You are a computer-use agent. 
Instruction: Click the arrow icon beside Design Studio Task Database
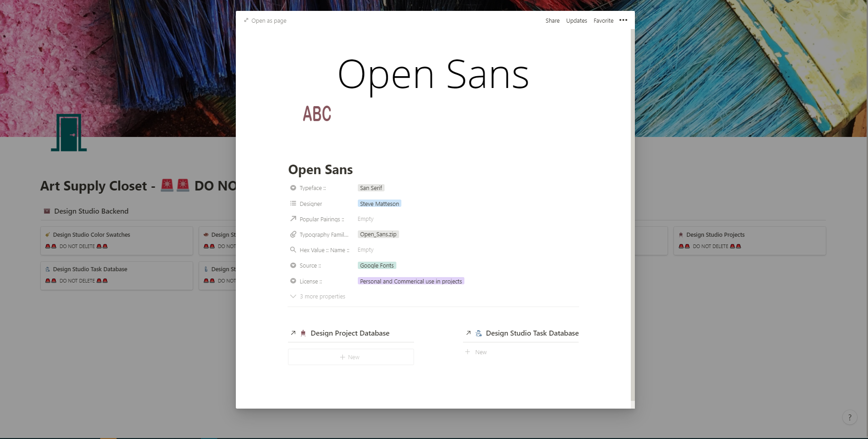point(468,333)
